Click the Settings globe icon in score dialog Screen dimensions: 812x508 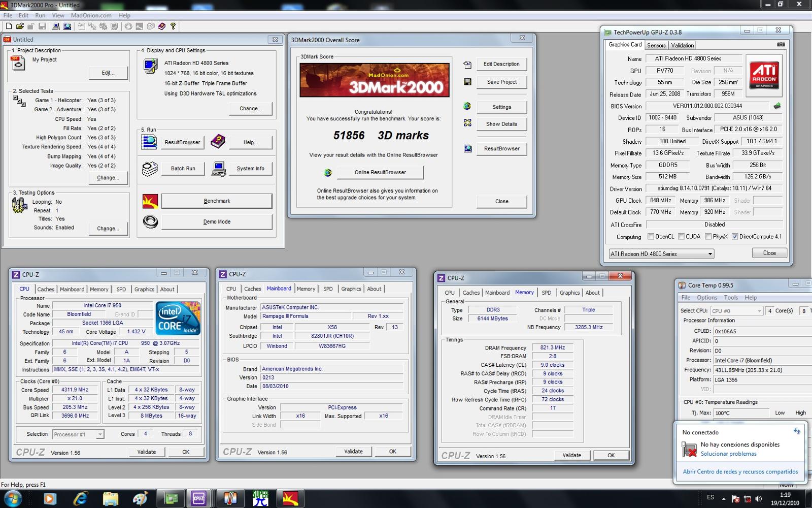click(x=467, y=106)
